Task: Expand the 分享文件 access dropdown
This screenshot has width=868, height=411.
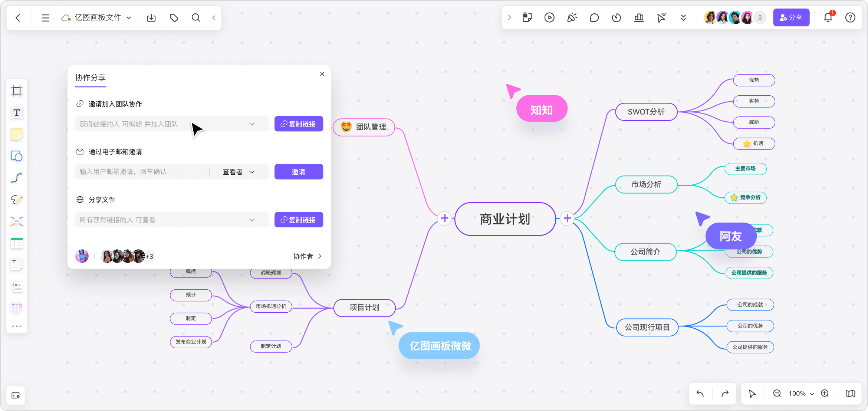Action: pos(252,220)
